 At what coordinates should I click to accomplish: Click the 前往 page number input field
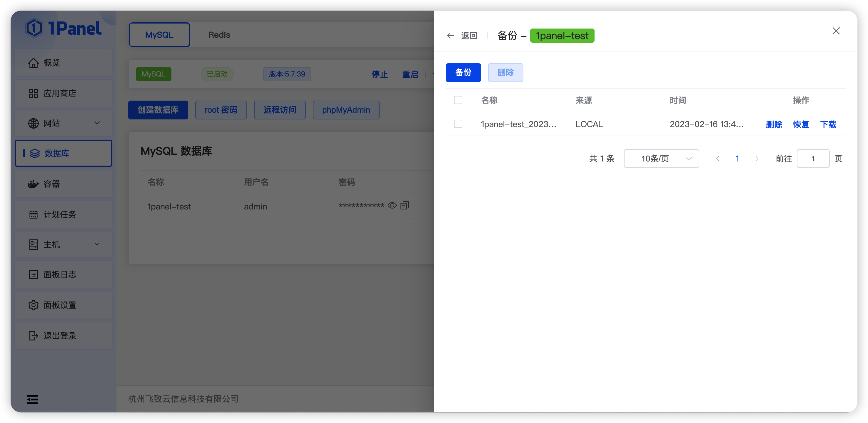813,159
